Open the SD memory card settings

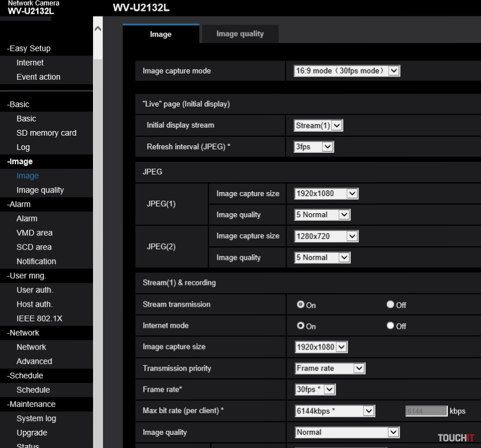pos(46,132)
